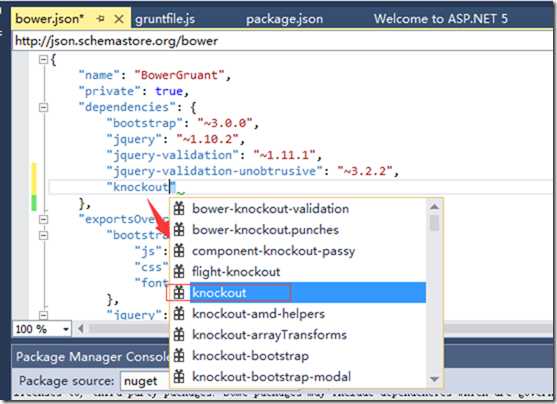Click package icon beside knockout-arrayTransforms
Screen dimensions: 557x404
(179, 334)
